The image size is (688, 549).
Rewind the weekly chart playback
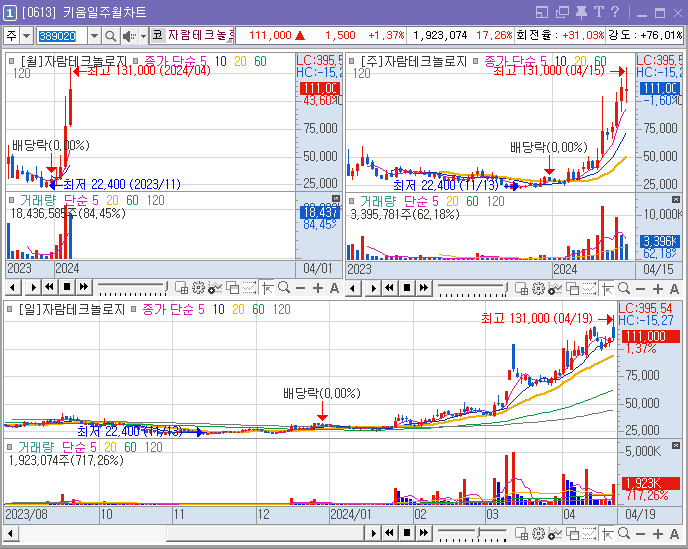pos(390,288)
